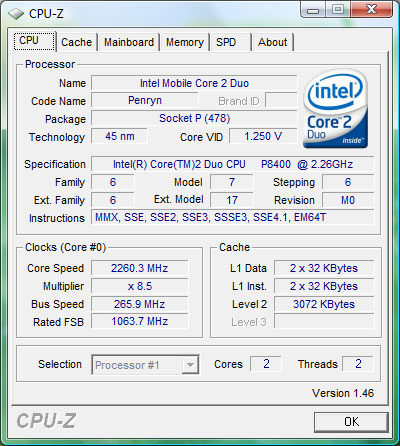
Task: Click the Package value 'Socket P (478)'
Action: pyautogui.click(x=194, y=118)
